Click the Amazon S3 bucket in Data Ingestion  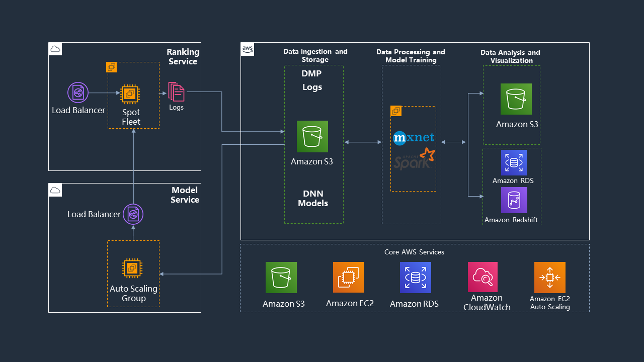(312, 136)
